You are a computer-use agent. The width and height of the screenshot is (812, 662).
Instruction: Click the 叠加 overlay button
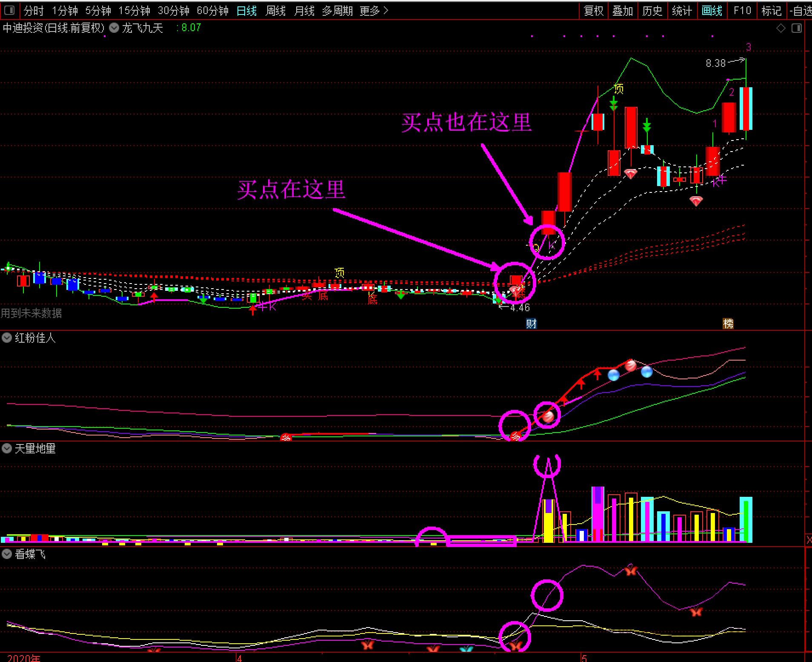623,11
